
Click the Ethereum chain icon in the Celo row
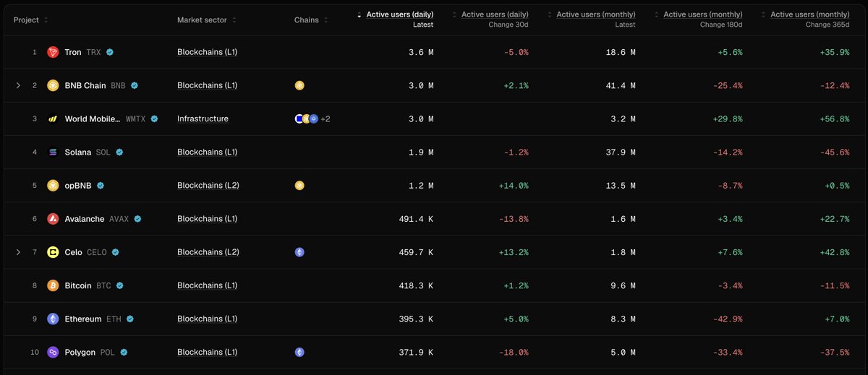[x=299, y=252]
